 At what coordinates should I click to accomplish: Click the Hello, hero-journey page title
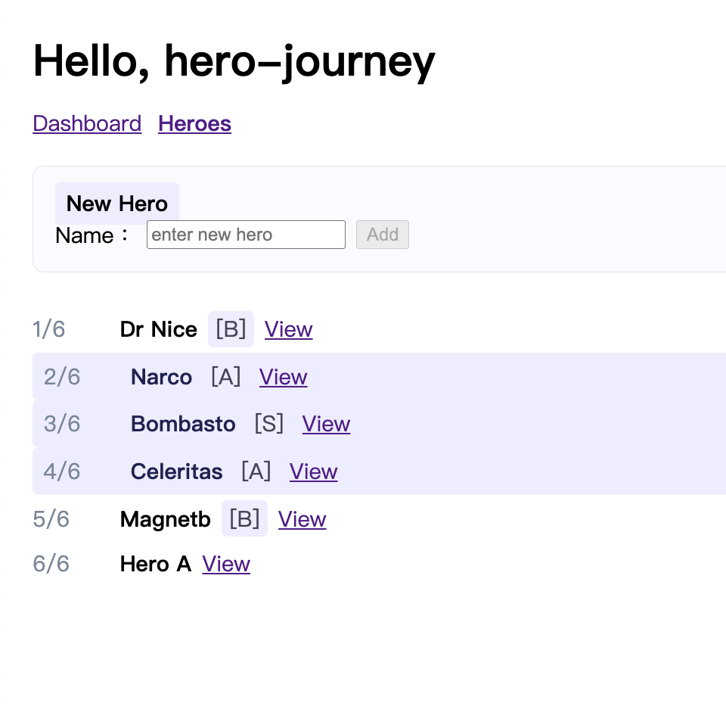point(234,61)
